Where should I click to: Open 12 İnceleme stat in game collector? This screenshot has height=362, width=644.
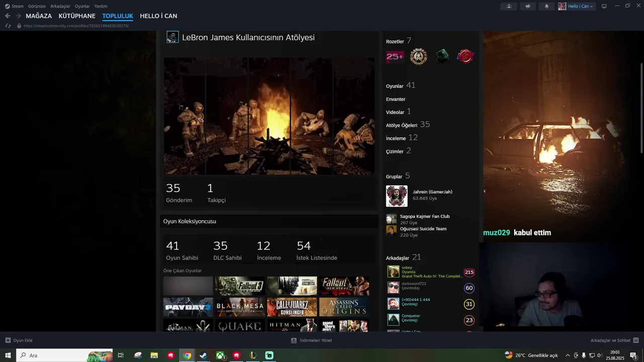(269, 250)
